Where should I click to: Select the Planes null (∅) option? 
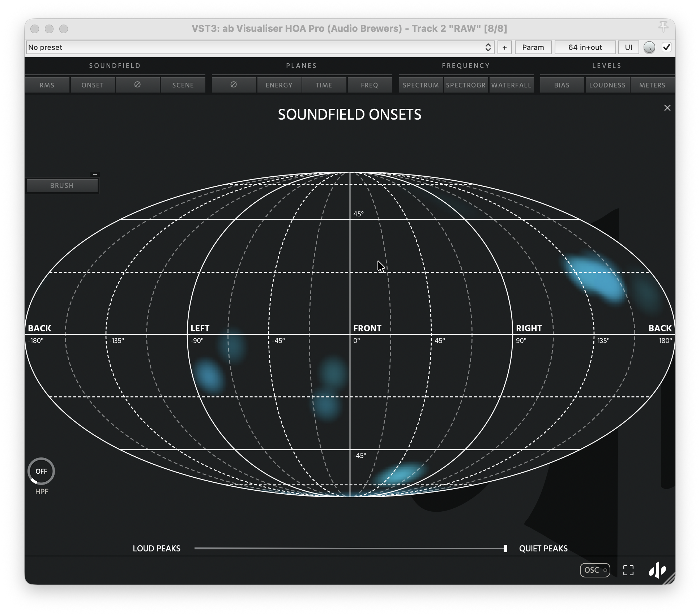234,85
